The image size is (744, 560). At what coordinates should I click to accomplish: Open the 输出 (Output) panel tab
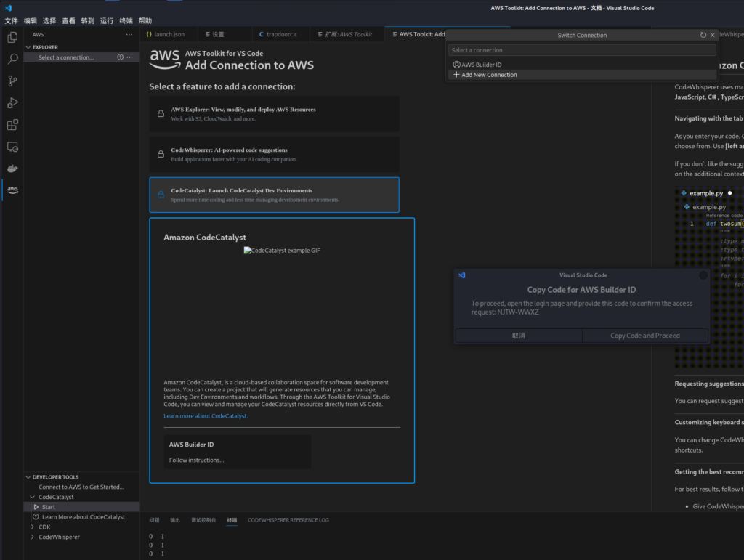[175, 520]
